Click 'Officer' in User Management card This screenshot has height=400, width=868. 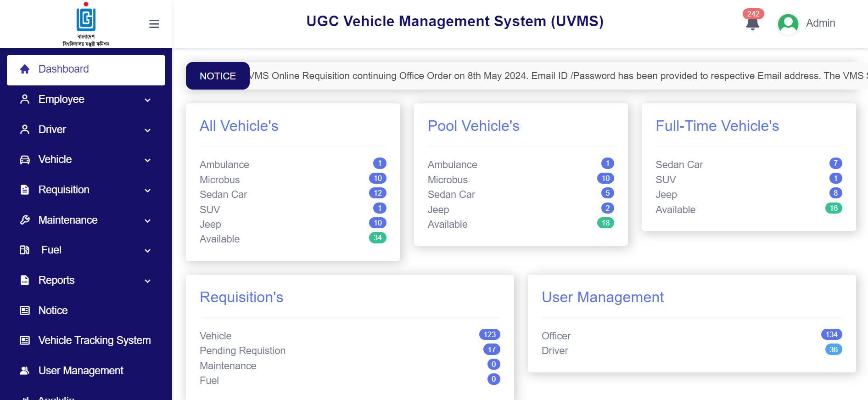(556, 336)
